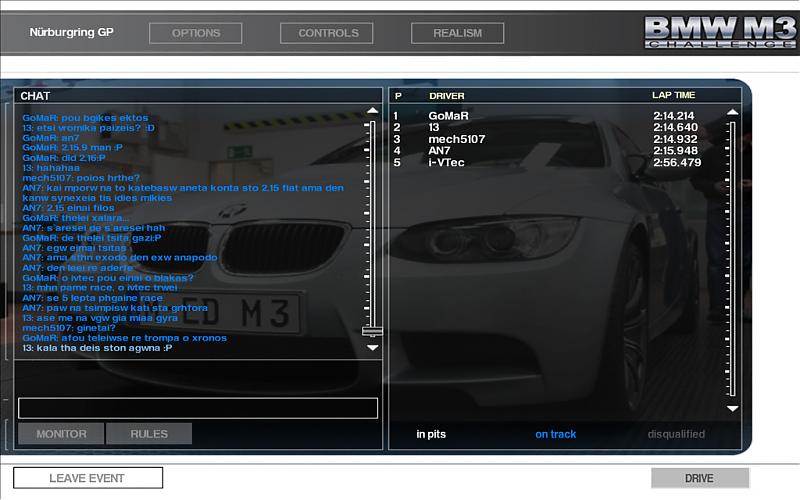Image resolution: width=800 pixels, height=500 pixels.
Task: Click chat message 'mech5107: poios hrthe?'
Action: pyautogui.click(x=81, y=178)
